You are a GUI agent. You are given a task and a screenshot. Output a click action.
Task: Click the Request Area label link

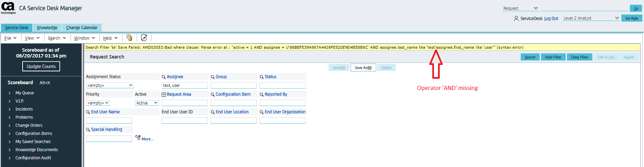pos(179,94)
